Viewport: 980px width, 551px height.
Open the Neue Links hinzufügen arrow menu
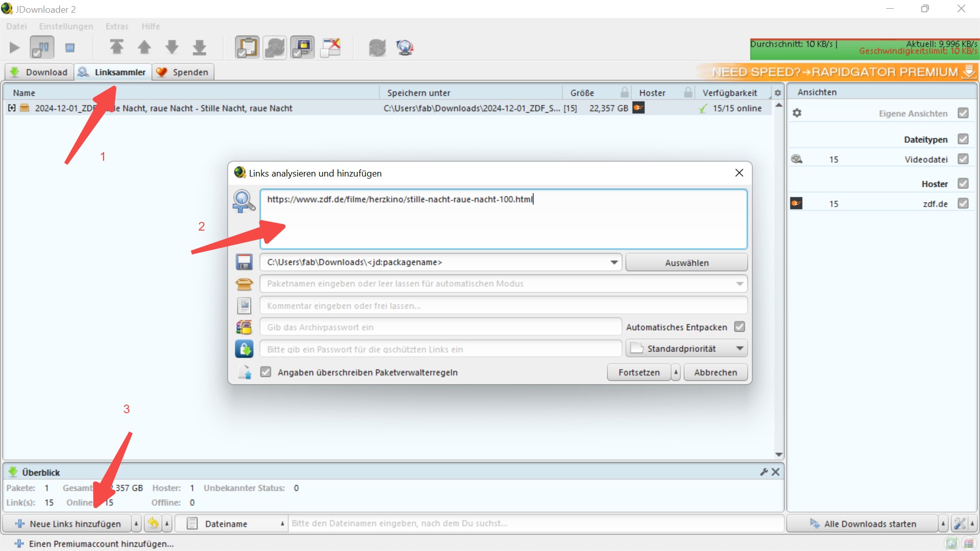(x=136, y=523)
